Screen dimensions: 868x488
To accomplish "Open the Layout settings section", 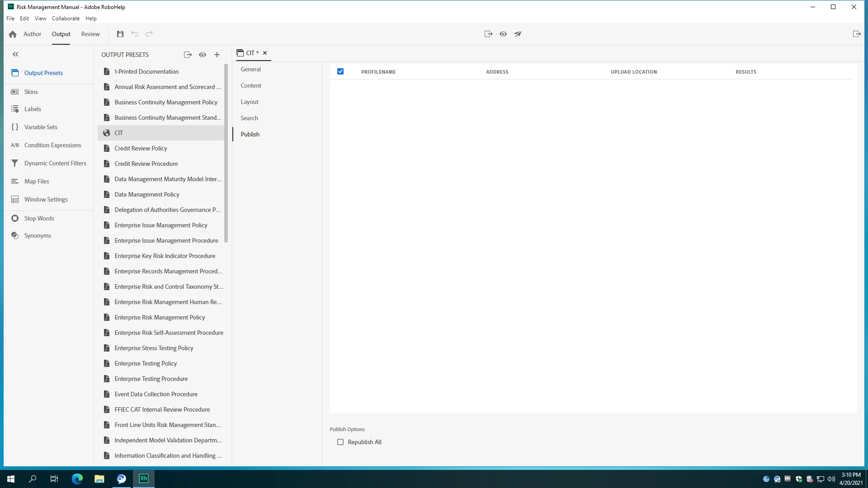I will [249, 102].
